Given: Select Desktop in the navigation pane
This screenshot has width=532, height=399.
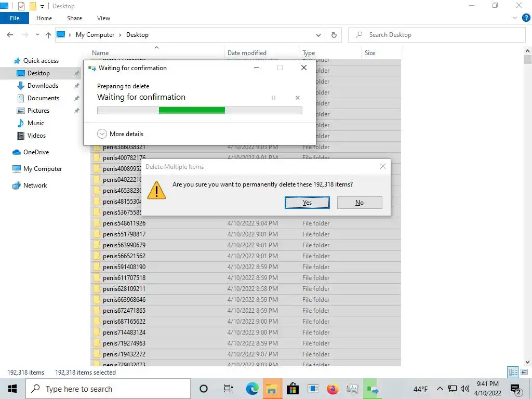Looking at the screenshot, I should [x=38, y=73].
